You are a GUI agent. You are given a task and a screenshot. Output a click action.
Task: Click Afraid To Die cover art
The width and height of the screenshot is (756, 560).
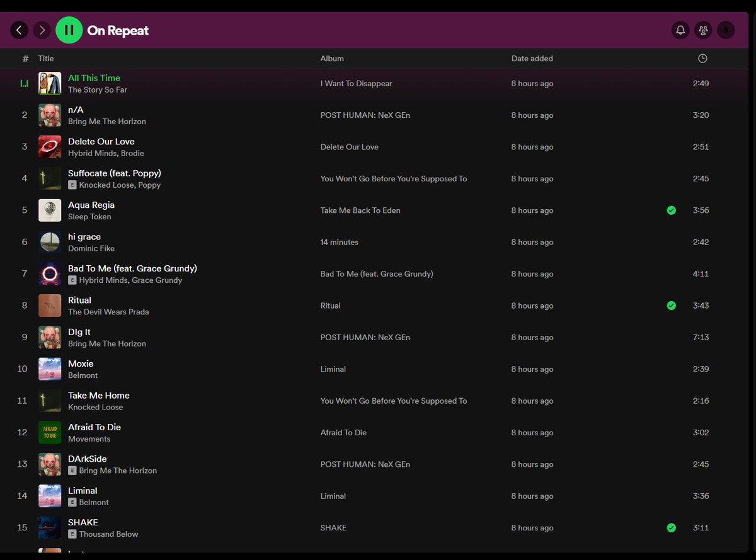coord(50,433)
